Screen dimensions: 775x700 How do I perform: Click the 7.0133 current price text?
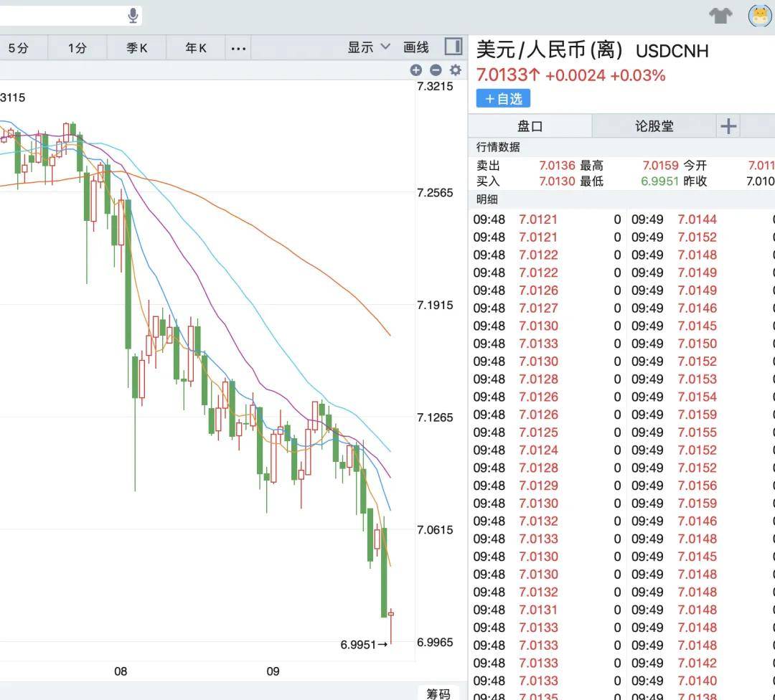click(x=509, y=75)
